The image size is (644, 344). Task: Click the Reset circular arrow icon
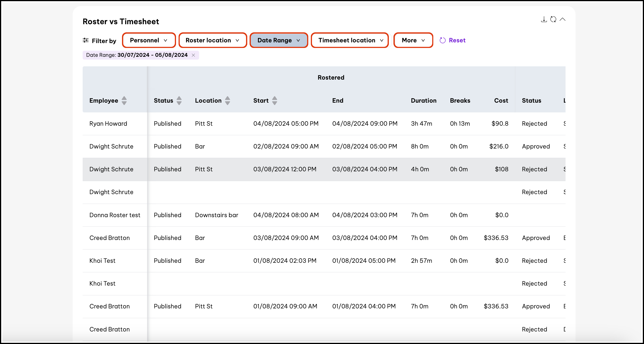pyautogui.click(x=443, y=40)
